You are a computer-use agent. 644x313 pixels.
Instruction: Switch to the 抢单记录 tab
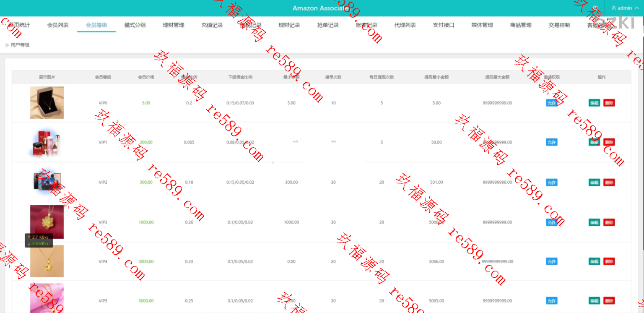pyautogui.click(x=328, y=25)
